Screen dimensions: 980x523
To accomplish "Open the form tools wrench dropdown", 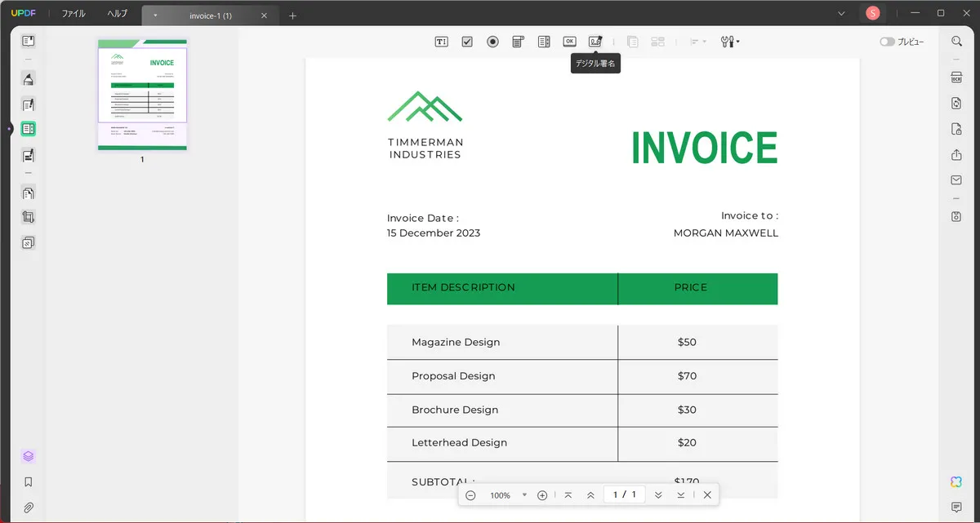I will coord(730,42).
